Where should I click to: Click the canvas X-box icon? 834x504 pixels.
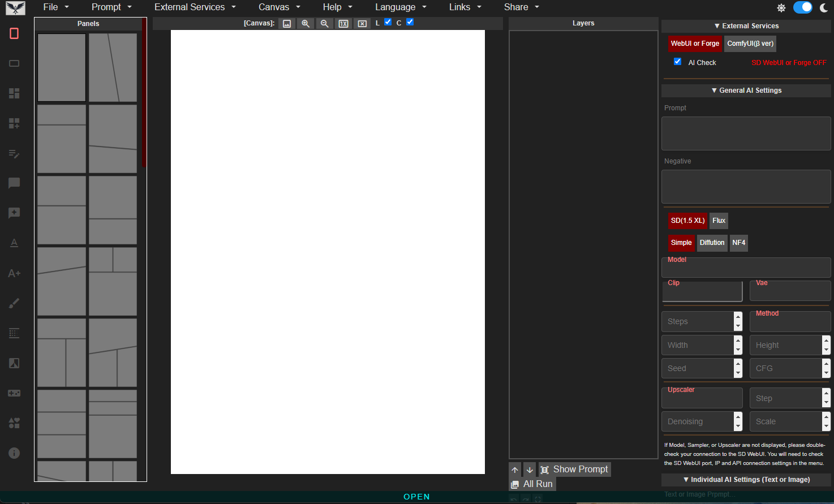coord(362,23)
